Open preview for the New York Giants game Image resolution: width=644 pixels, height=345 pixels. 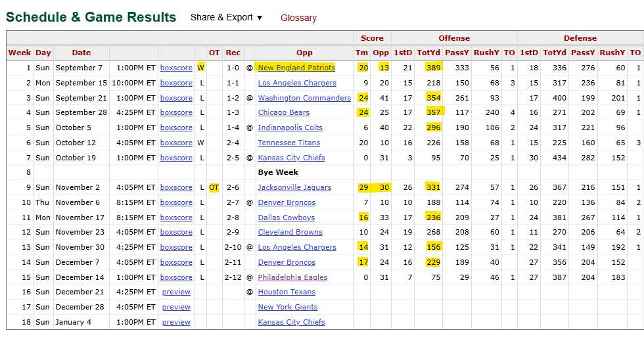click(176, 307)
